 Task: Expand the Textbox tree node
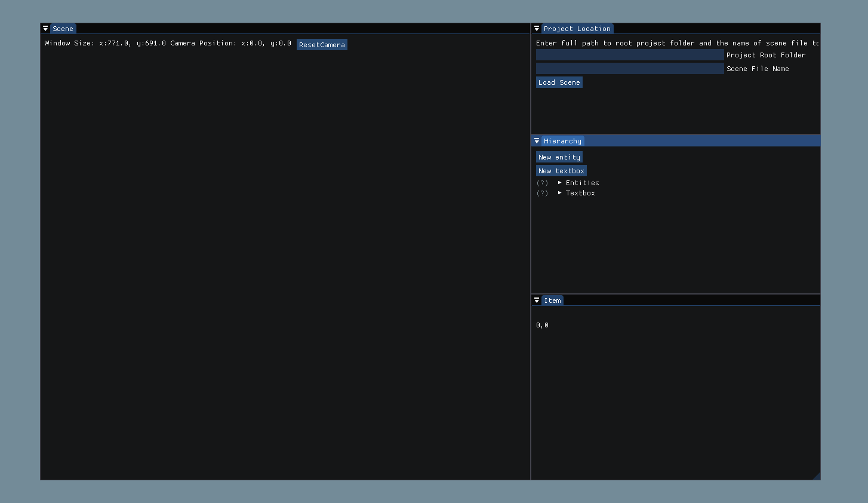pos(559,193)
